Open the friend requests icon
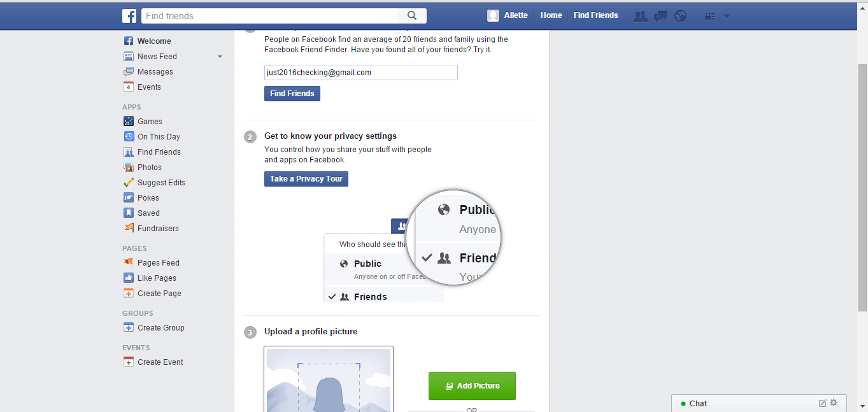Viewport: 868px width, 412px height. pyautogui.click(x=640, y=16)
